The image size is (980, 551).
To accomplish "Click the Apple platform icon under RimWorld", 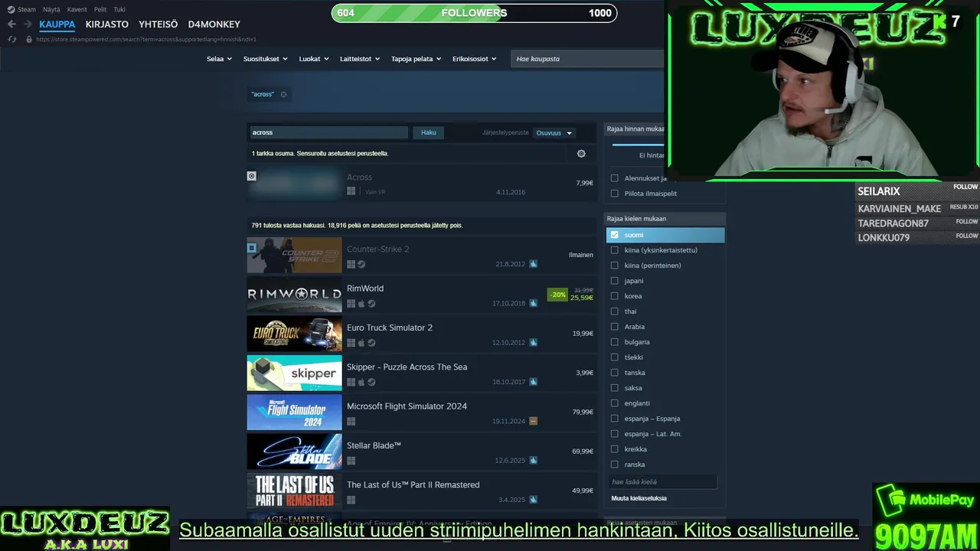I will click(x=361, y=303).
